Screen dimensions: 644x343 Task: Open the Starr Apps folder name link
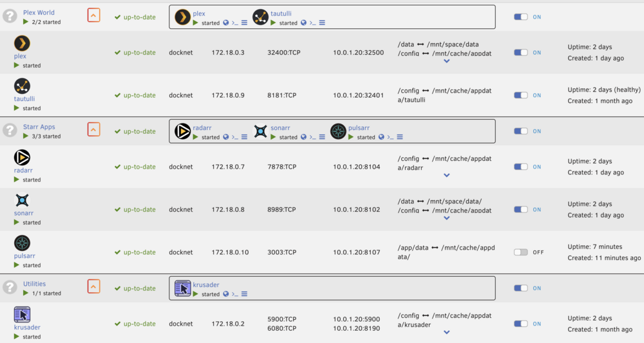(39, 127)
